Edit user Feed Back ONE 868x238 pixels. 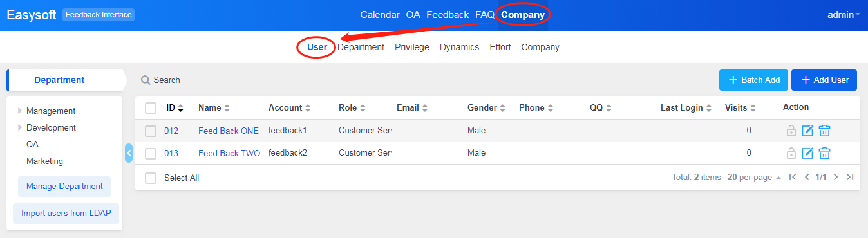click(807, 131)
